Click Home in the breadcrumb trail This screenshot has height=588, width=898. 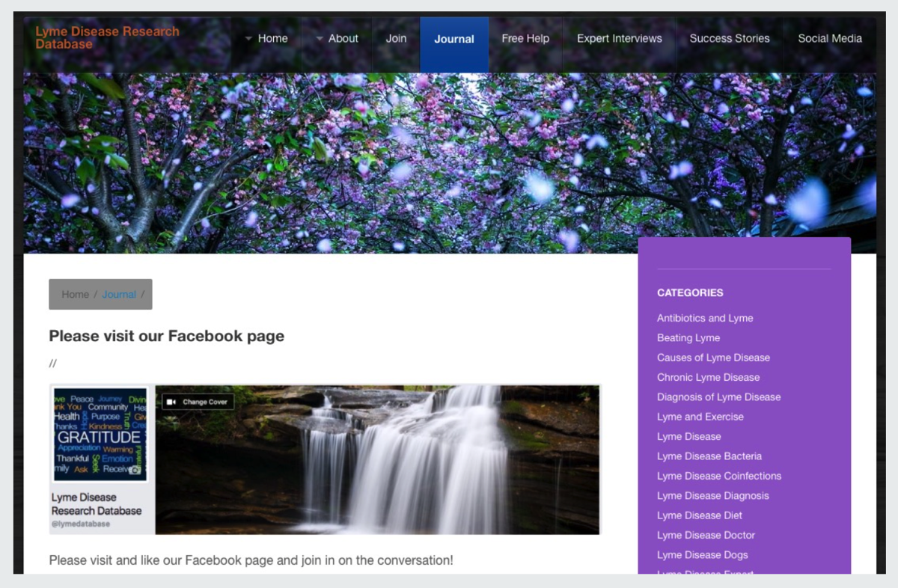75,295
